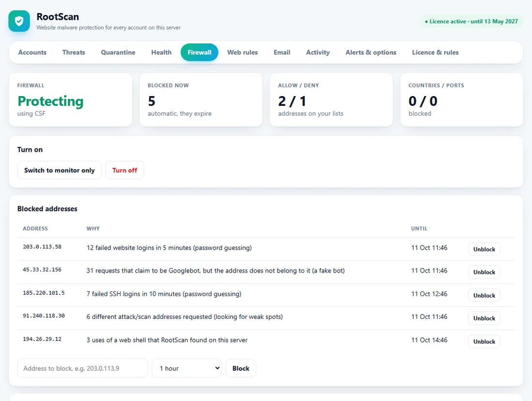The image size is (532, 401).
Task: Click the '11 Oct 14:46' expiry time
Action: [x=429, y=340]
